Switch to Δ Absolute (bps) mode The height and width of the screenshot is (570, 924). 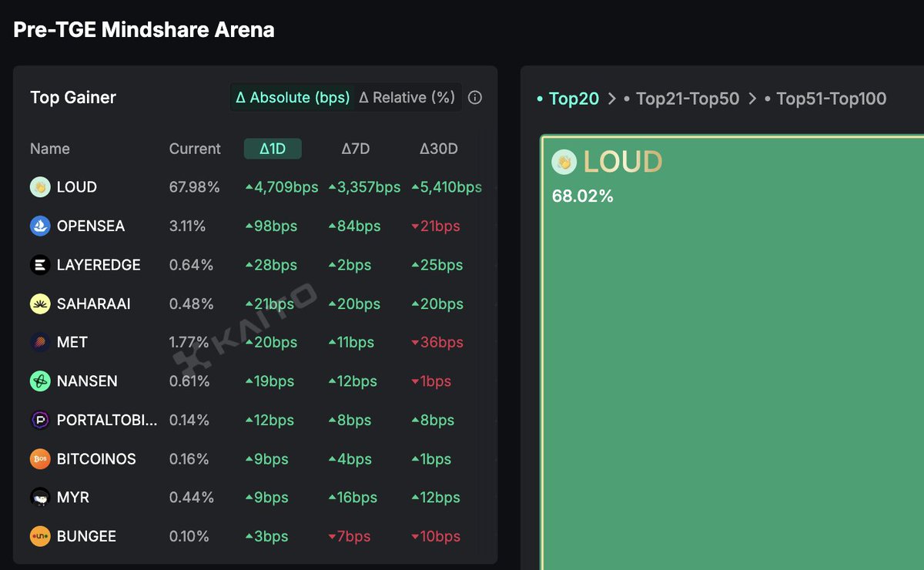tap(293, 98)
